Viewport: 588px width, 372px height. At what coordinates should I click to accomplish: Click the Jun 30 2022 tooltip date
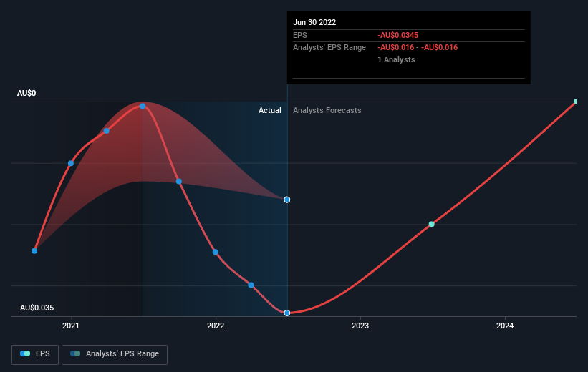coord(314,22)
